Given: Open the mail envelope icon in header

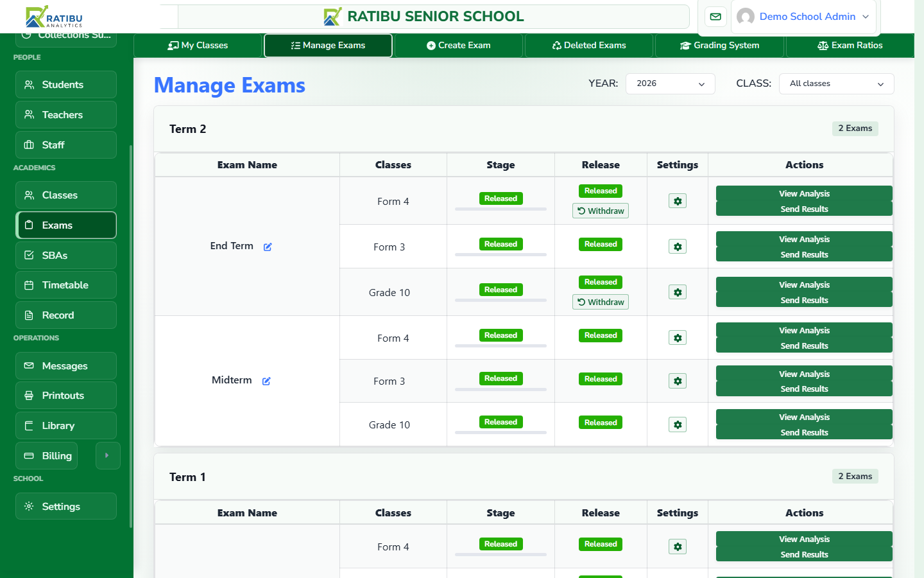Looking at the screenshot, I should click(x=715, y=17).
